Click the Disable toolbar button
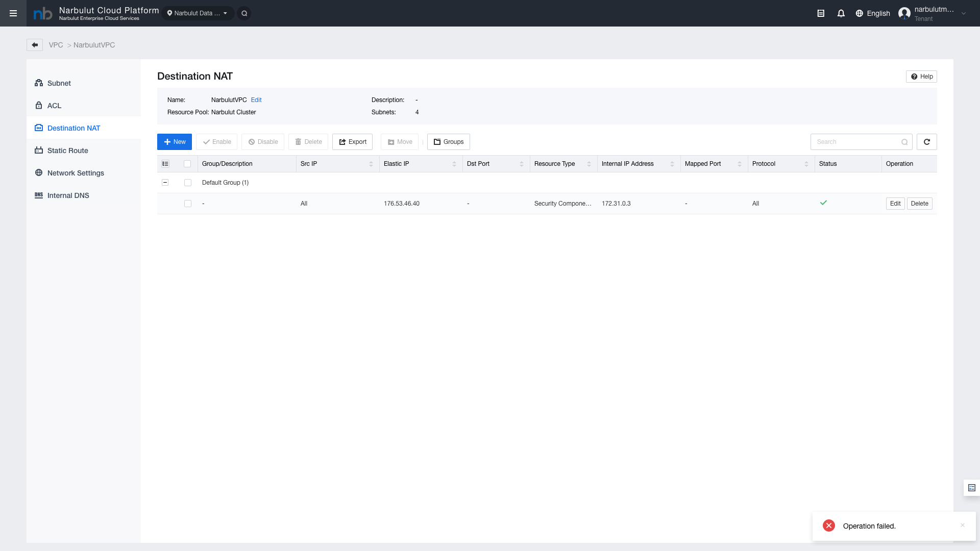980x551 pixels. [x=263, y=142]
